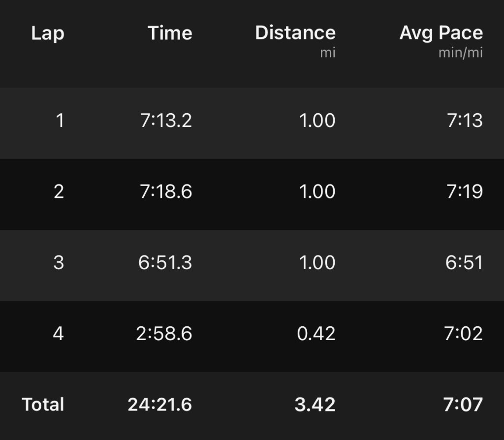Click the Lap column header

[x=48, y=33]
